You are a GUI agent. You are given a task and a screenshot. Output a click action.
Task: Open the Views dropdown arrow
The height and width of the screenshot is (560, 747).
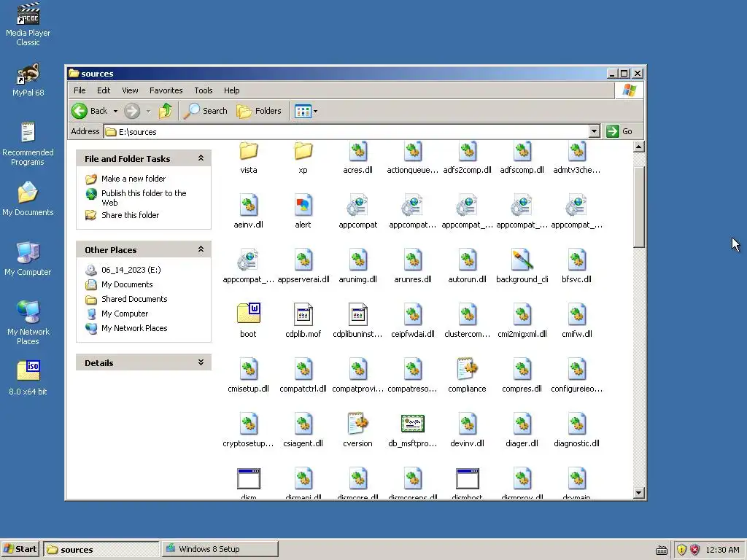[x=315, y=112]
